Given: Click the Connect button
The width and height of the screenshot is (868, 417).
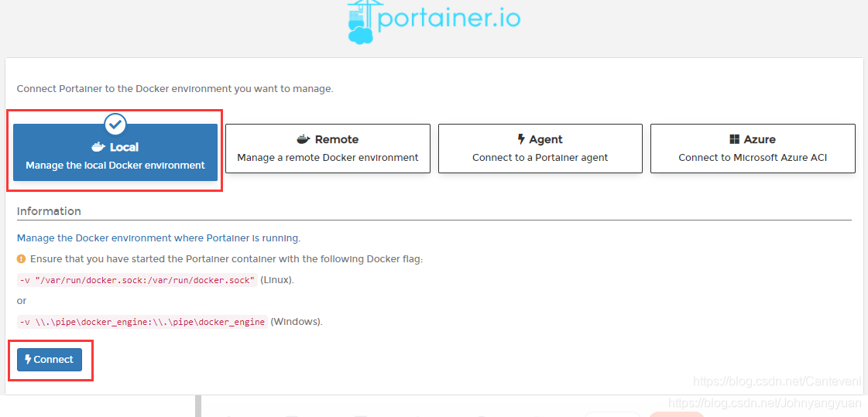Looking at the screenshot, I should [50, 360].
